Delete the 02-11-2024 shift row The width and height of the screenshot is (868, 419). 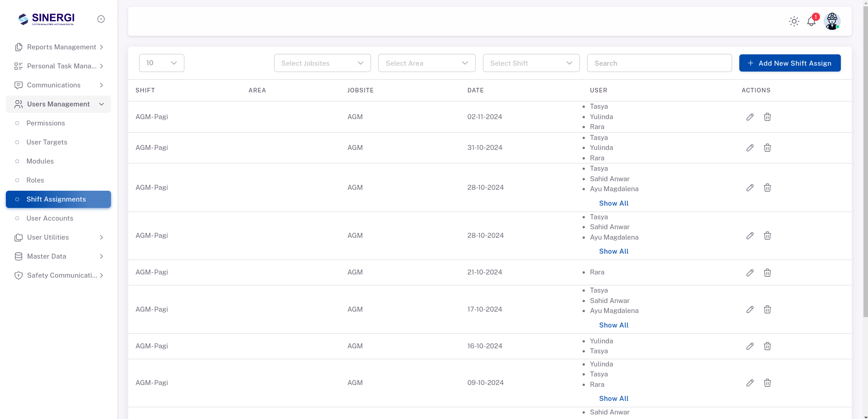767,117
